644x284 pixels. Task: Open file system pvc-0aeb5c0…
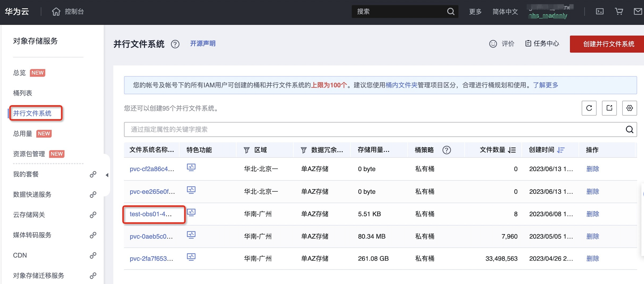tap(151, 236)
